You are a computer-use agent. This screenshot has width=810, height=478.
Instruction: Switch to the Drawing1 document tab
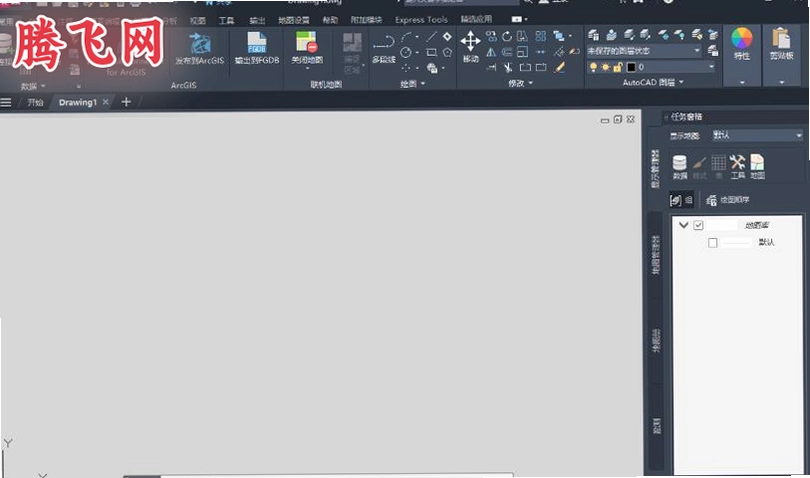[x=77, y=102]
